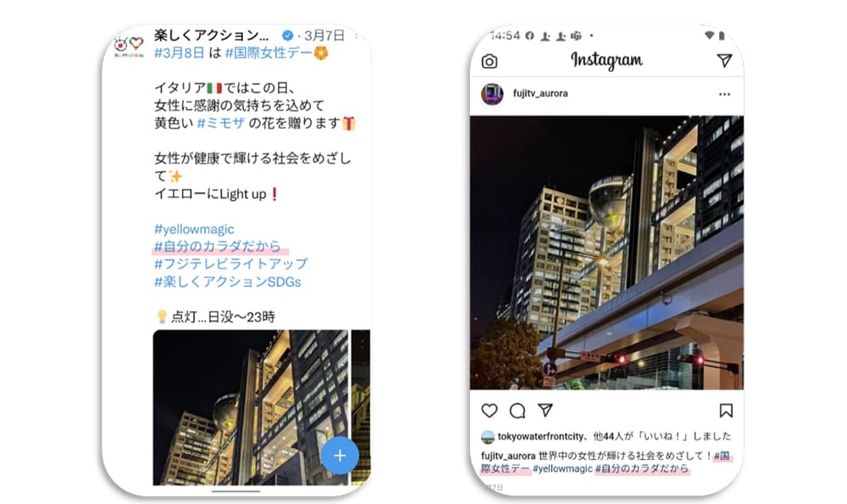
Task: Bookmark the fujitv_aurora post
Action: [726, 411]
